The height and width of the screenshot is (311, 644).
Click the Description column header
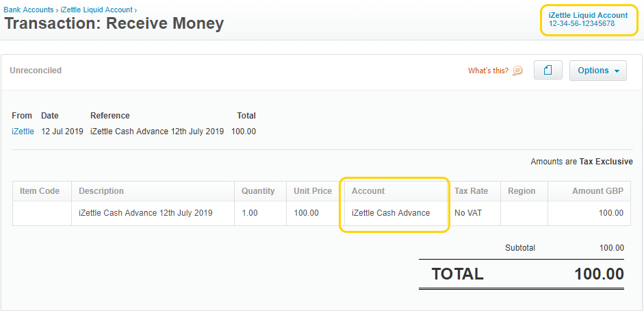click(x=101, y=191)
